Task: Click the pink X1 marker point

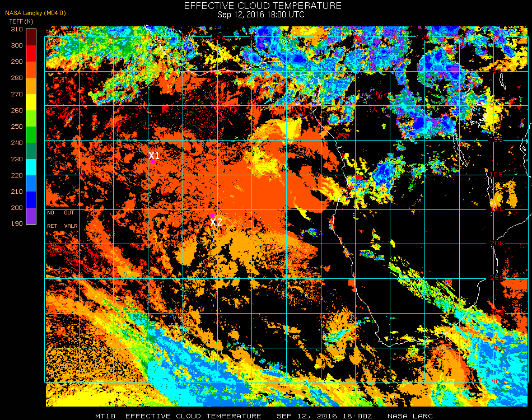Action: coord(153,161)
